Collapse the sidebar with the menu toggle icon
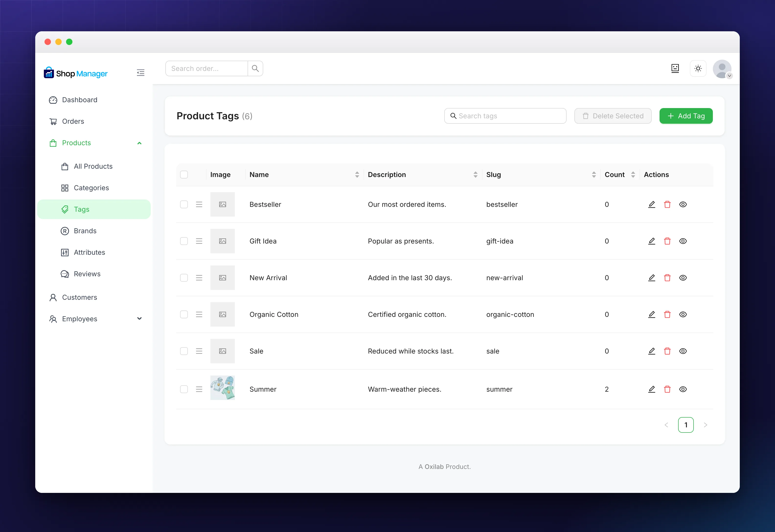The width and height of the screenshot is (775, 532). [140, 73]
